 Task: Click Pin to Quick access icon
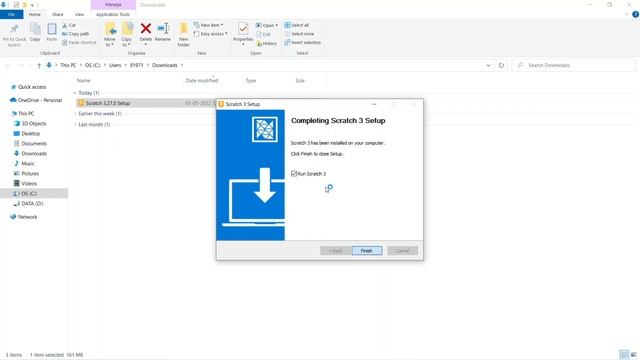[x=14, y=29]
